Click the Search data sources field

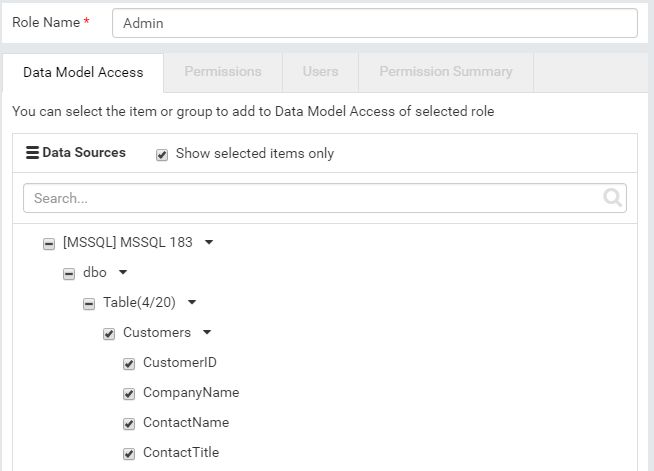coord(324,198)
